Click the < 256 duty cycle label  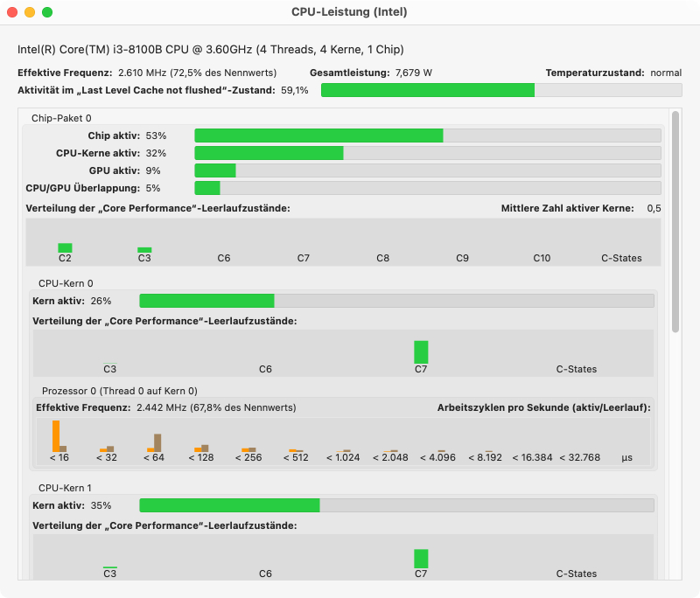[248, 457]
